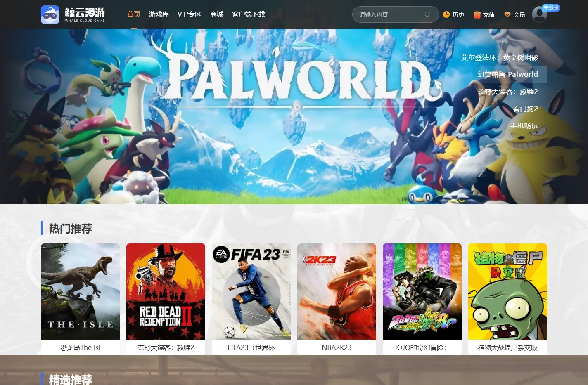The height and width of the screenshot is (385, 588).
Task: Click the title FIFA23（世界杯
Action: point(251,347)
